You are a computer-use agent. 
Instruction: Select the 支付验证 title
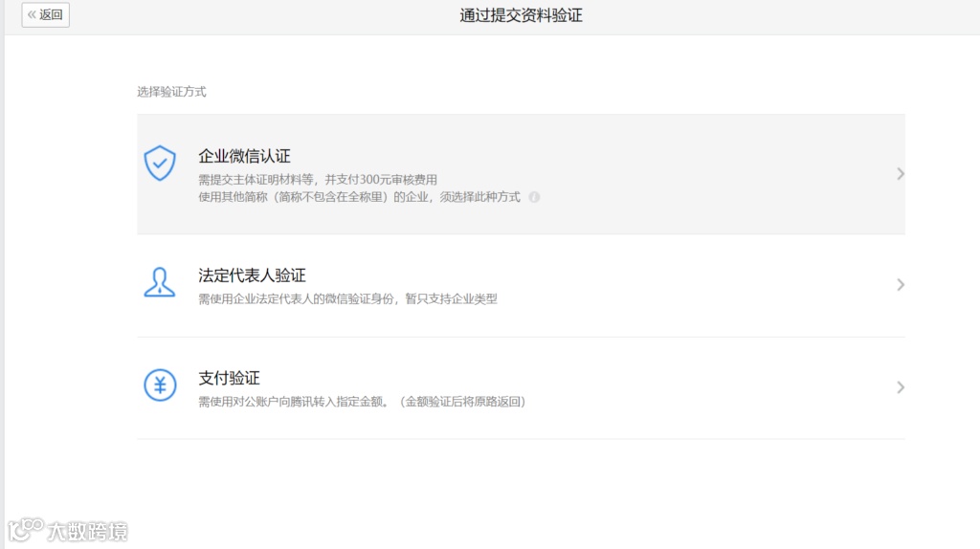click(229, 378)
